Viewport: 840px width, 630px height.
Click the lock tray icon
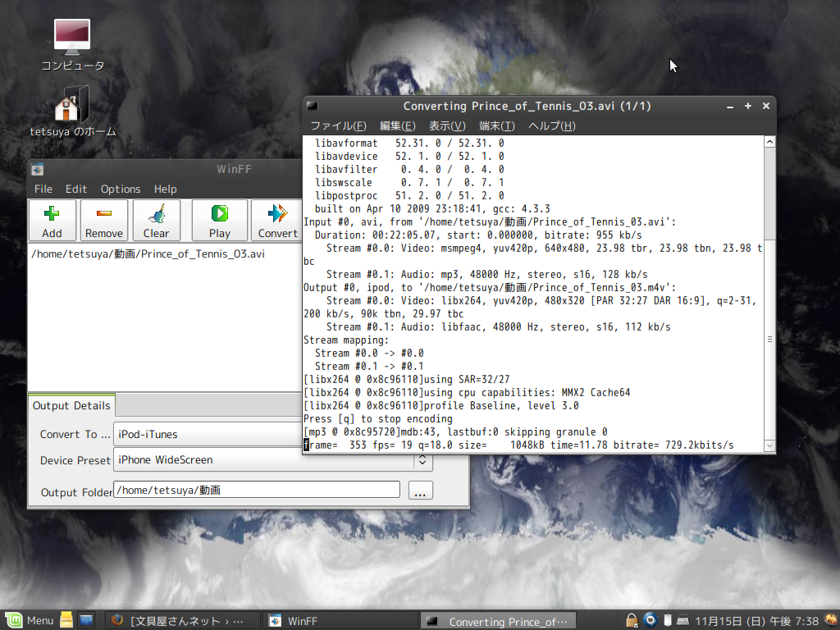click(632, 621)
